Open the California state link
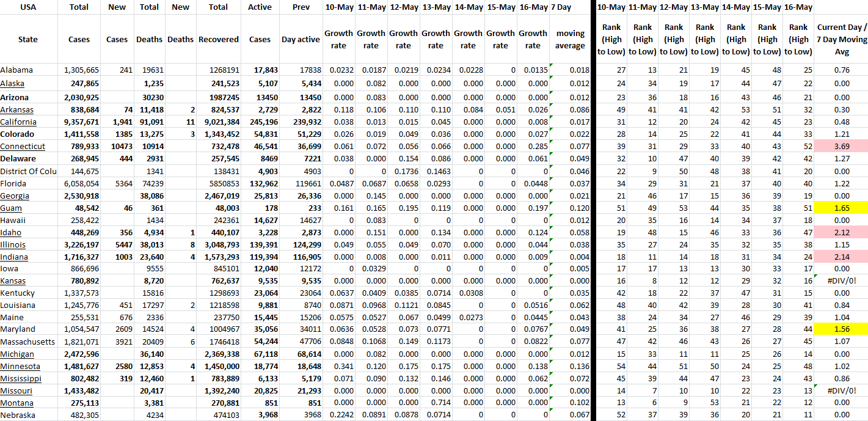Image resolution: width=868 pixels, height=421 pixels. click(18, 122)
